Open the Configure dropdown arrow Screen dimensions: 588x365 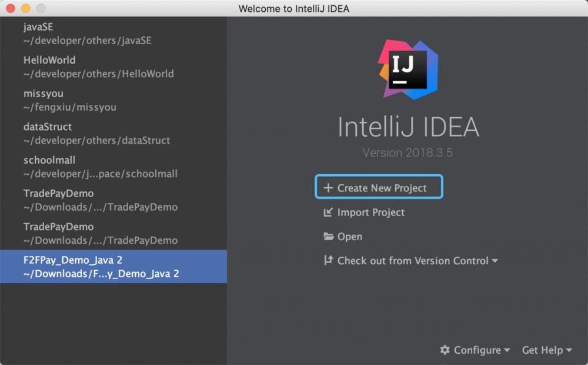(507, 350)
